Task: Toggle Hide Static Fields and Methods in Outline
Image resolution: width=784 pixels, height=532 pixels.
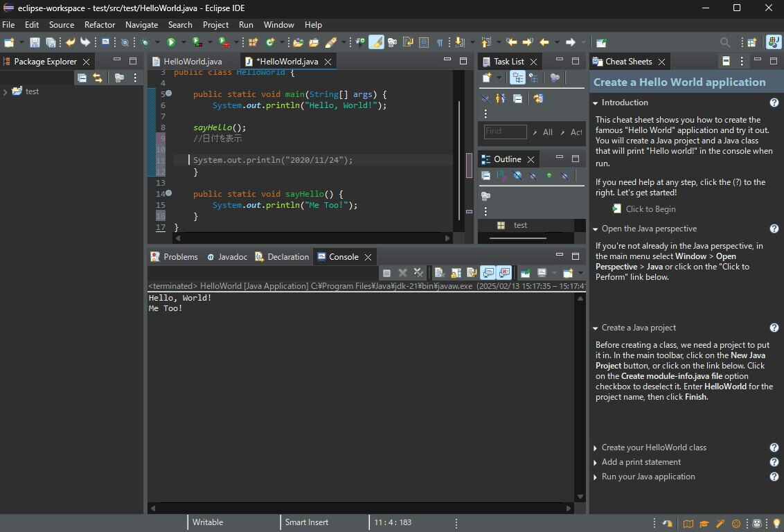Action: click(x=533, y=175)
